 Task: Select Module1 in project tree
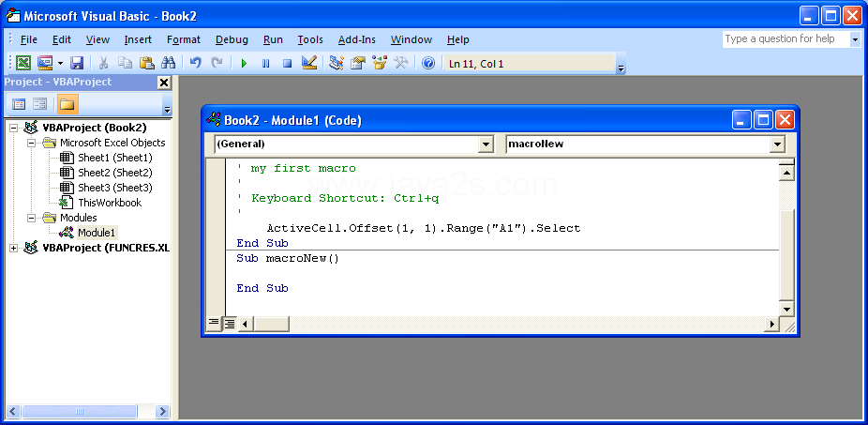(x=97, y=233)
